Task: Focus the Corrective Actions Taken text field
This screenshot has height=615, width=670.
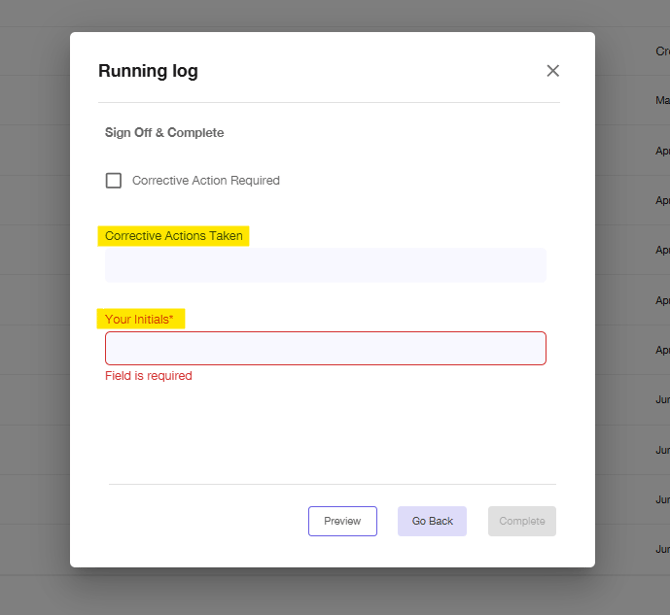Action: [x=326, y=265]
